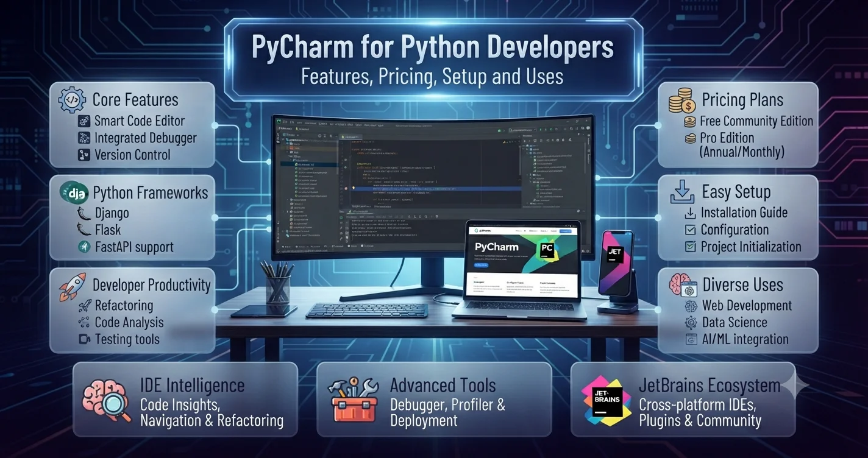This screenshot has width=868, height=458.
Task: Click the PyCharm heading on the laptop screen
Action: click(x=496, y=247)
